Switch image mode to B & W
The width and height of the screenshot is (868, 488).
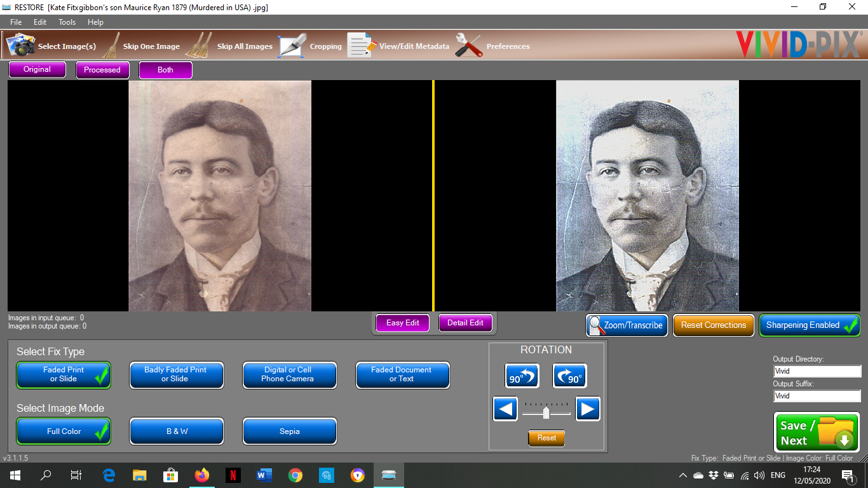(x=176, y=431)
